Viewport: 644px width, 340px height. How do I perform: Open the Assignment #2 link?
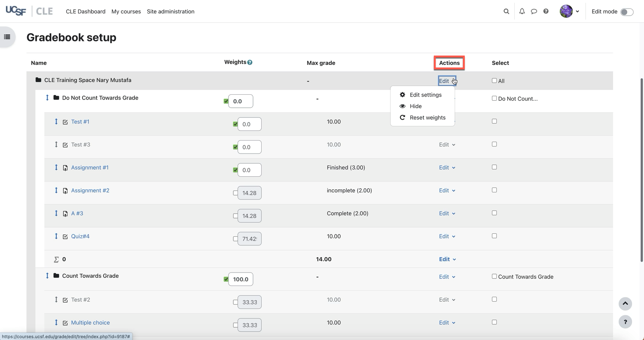90,191
